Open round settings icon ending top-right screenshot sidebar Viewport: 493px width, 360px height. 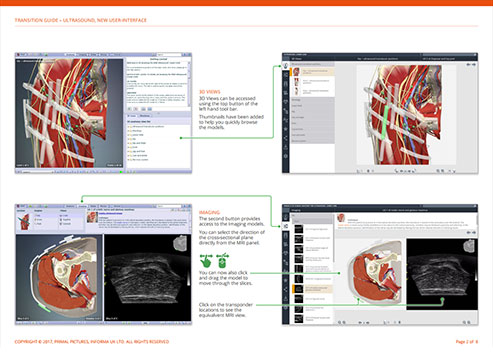pyautogui.click(x=286, y=156)
